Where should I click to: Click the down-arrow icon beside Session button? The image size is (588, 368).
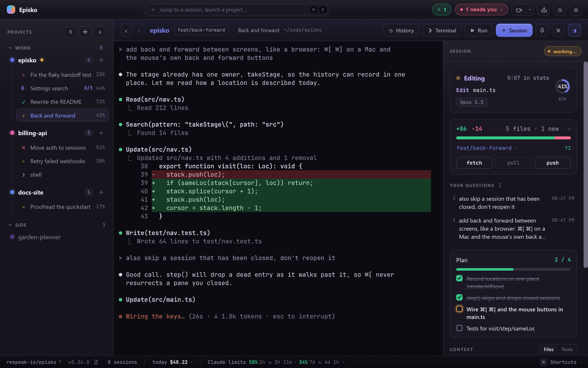click(x=542, y=30)
